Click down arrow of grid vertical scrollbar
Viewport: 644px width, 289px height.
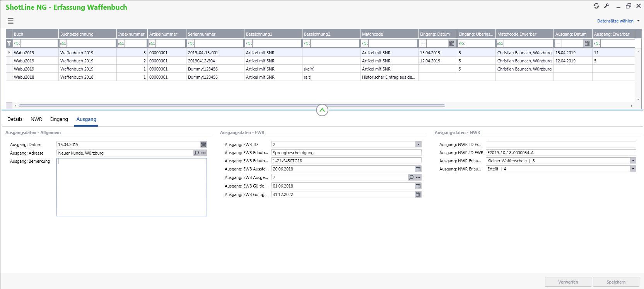tap(638, 99)
